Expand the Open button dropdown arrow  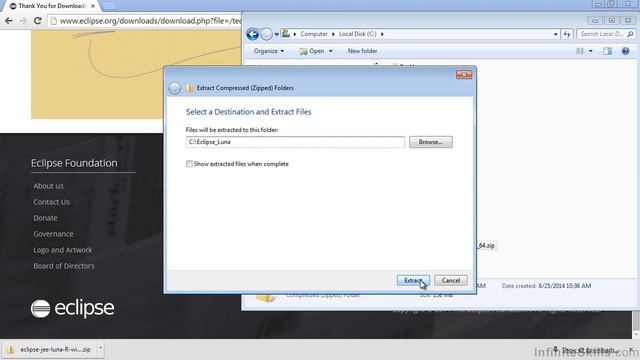[331, 51]
